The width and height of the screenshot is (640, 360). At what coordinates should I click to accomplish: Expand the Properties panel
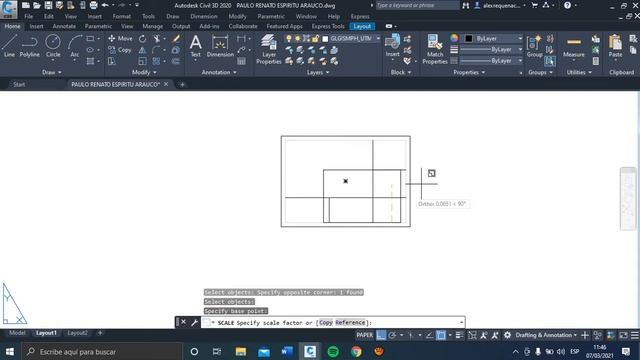469,72
